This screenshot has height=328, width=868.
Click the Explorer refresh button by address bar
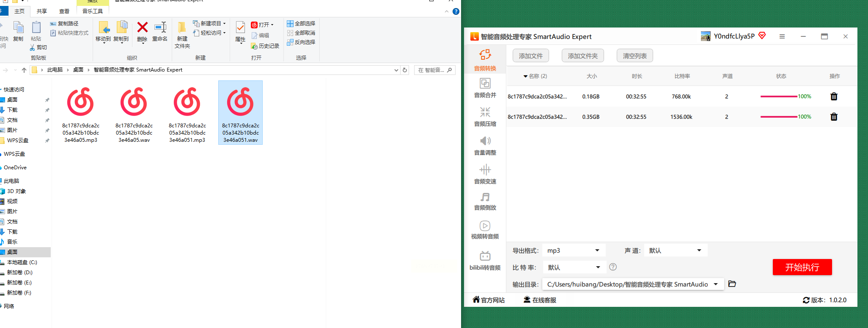pyautogui.click(x=405, y=70)
